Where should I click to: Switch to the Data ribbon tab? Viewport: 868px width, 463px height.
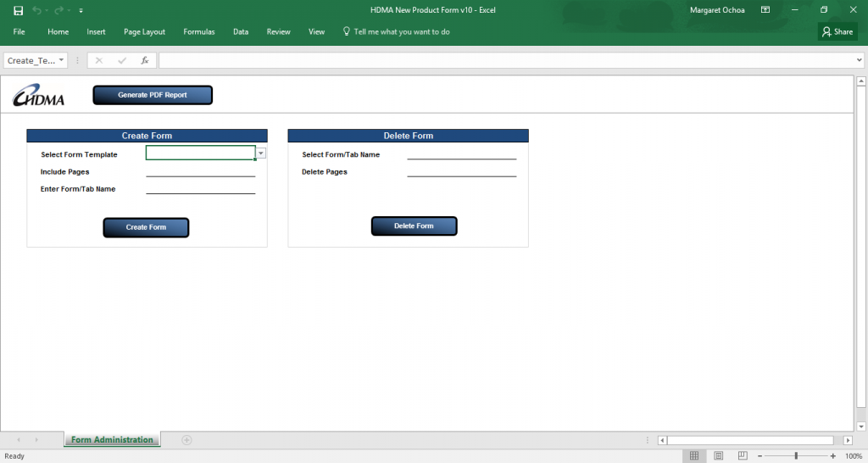(x=241, y=31)
